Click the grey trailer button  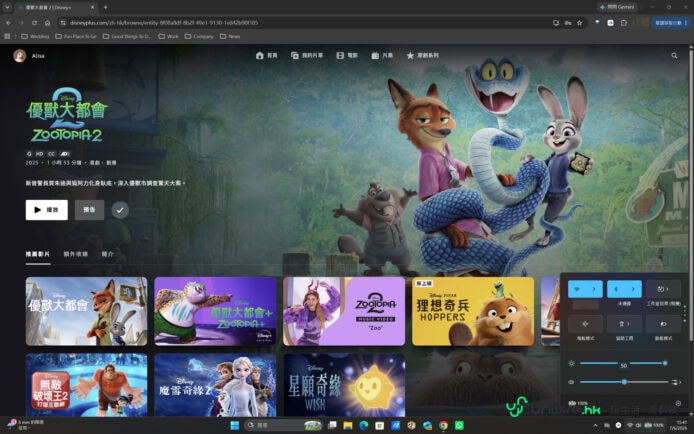89,210
